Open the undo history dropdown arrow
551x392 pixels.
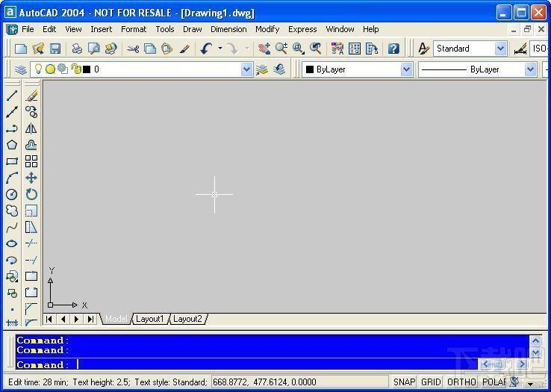tap(220, 49)
